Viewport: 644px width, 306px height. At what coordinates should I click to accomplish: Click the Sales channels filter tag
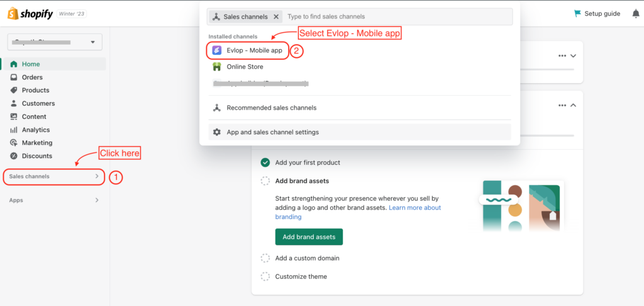[246, 17]
